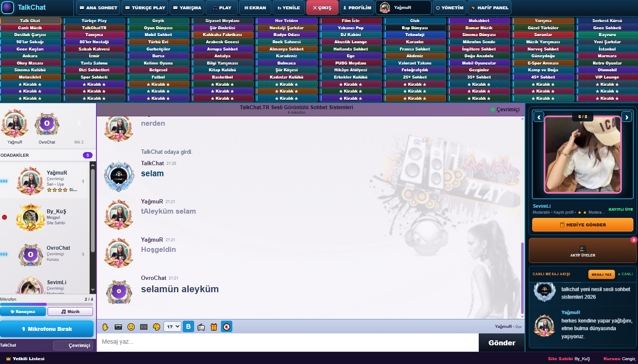Click the raise hand icon
The width and height of the screenshot is (638, 364).
(105, 327)
